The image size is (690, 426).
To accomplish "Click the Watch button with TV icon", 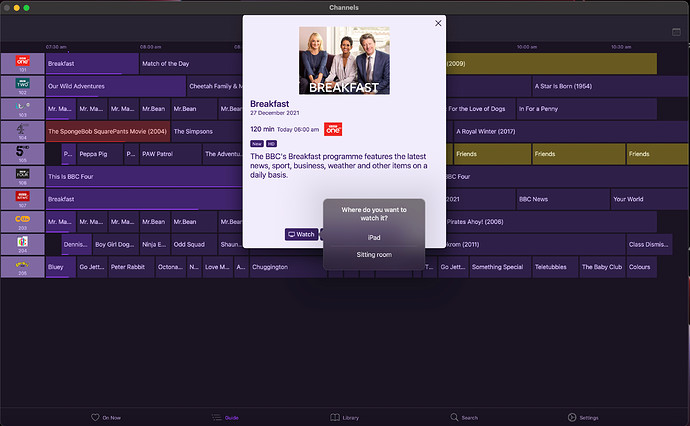I will [x=301, y=234].
